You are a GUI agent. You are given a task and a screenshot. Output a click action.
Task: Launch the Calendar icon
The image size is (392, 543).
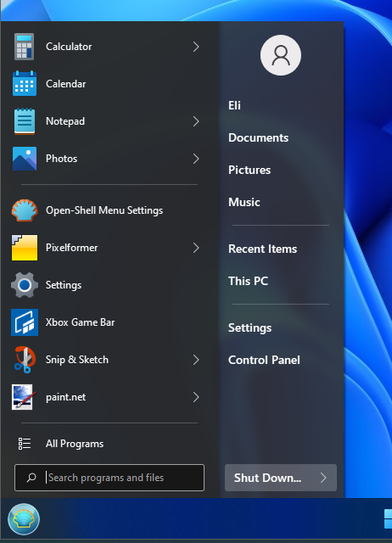[25, 83]
